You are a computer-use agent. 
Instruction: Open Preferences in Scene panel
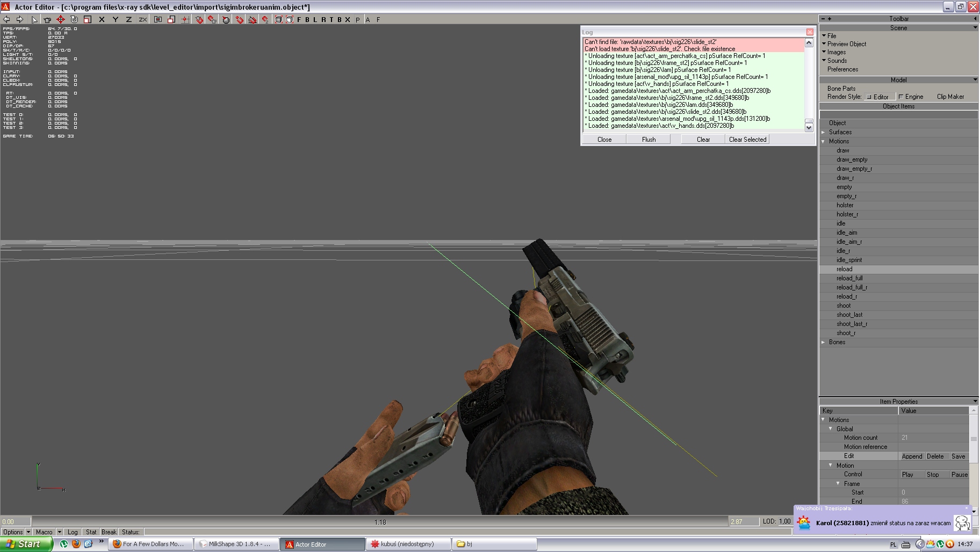842,69
